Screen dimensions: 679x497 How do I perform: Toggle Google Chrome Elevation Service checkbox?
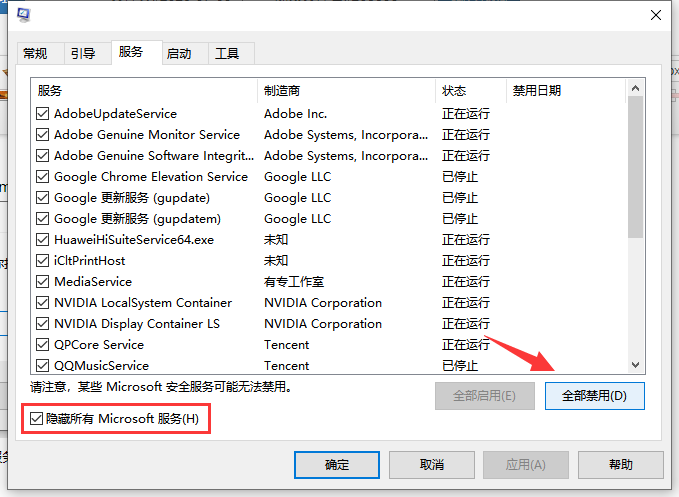(42, 177)
